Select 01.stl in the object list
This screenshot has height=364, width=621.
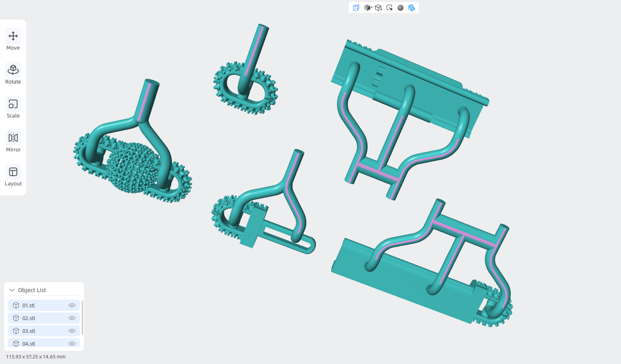point(44,305)
